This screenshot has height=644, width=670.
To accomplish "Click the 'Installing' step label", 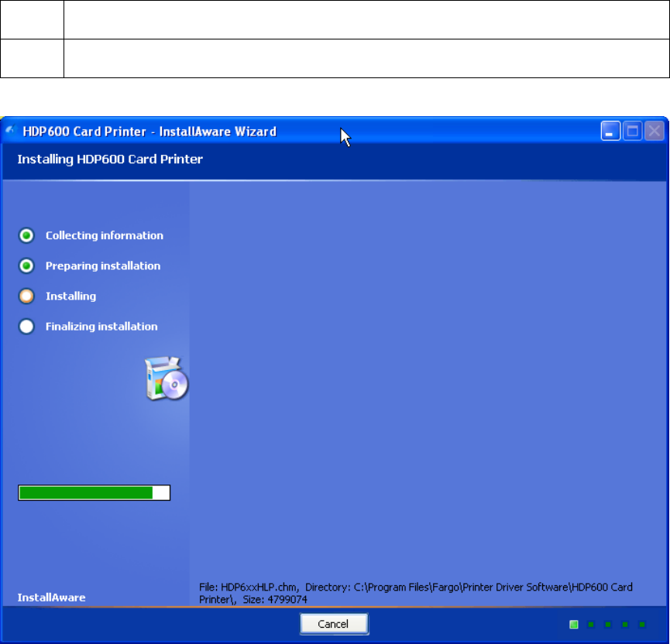I will pyautogui.click(x=71, y=296).
